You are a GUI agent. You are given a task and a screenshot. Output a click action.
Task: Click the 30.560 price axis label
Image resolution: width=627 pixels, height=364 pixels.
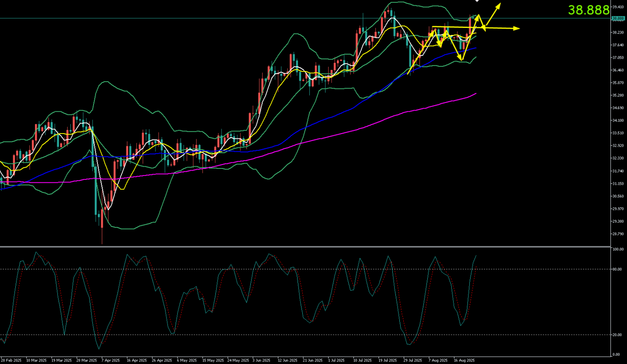(x=618, y=196)
